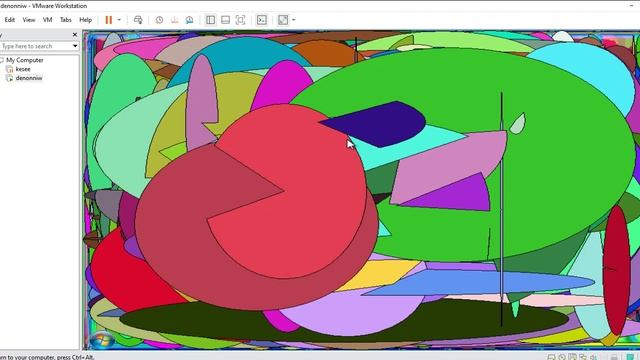This screenshot has height=360, width=640.
Task: Click the Windows Start orb in the guest
Action: (102, 340)
